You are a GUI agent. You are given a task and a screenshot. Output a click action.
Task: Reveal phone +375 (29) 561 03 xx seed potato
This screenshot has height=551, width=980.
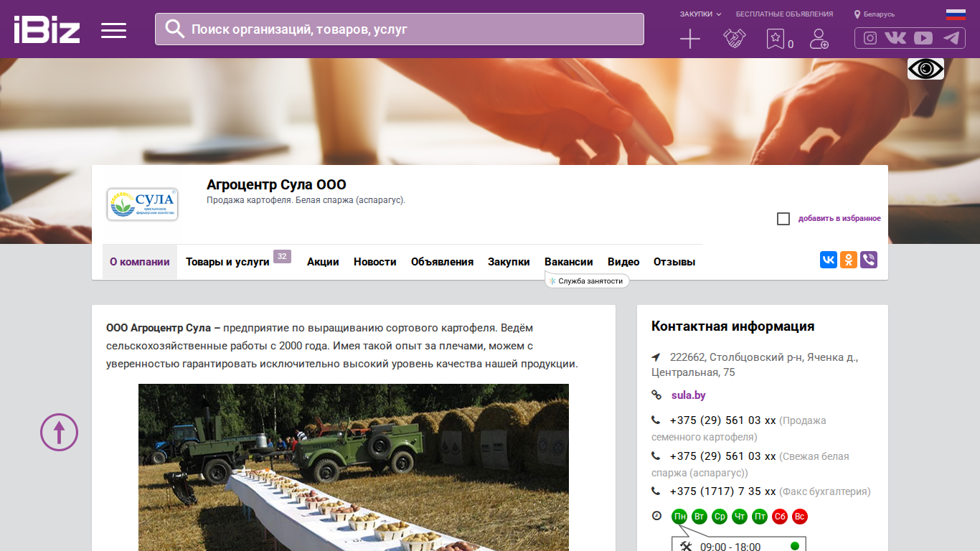(x=723, y=420)
